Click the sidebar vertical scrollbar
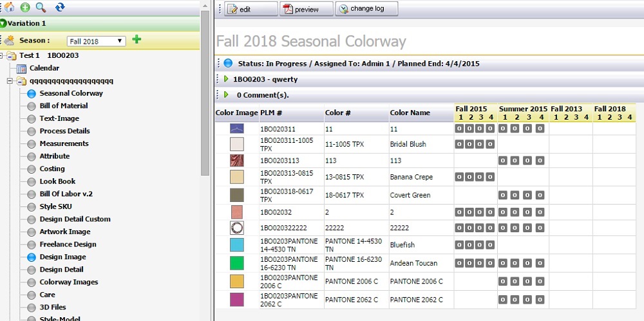Screen dimensions: 644x321 click(x=205, y=93)
